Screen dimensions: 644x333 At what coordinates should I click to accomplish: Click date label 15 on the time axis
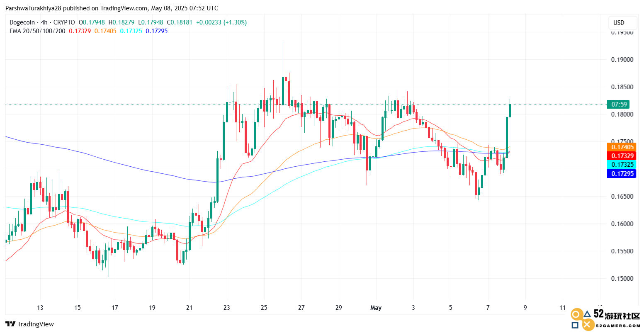tap(78, 308)
